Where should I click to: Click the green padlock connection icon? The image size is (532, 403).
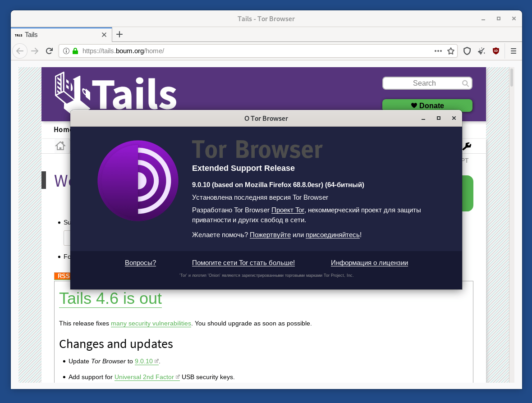[x=75, y=51]
